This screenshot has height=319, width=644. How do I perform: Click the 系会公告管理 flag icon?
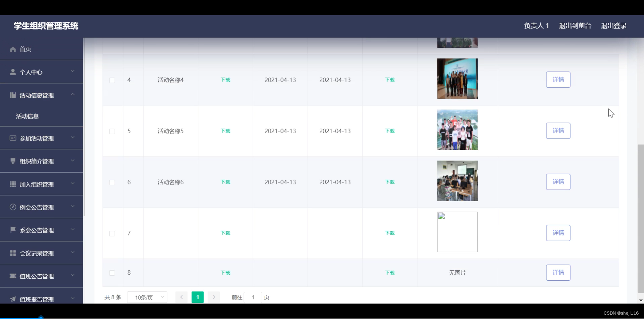coord(12,230)
